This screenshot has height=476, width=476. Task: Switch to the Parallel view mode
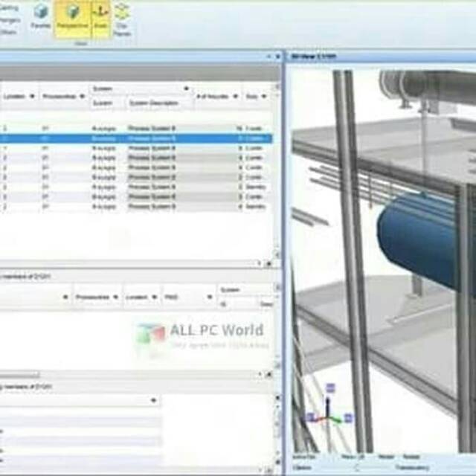[x=41, y=18]
